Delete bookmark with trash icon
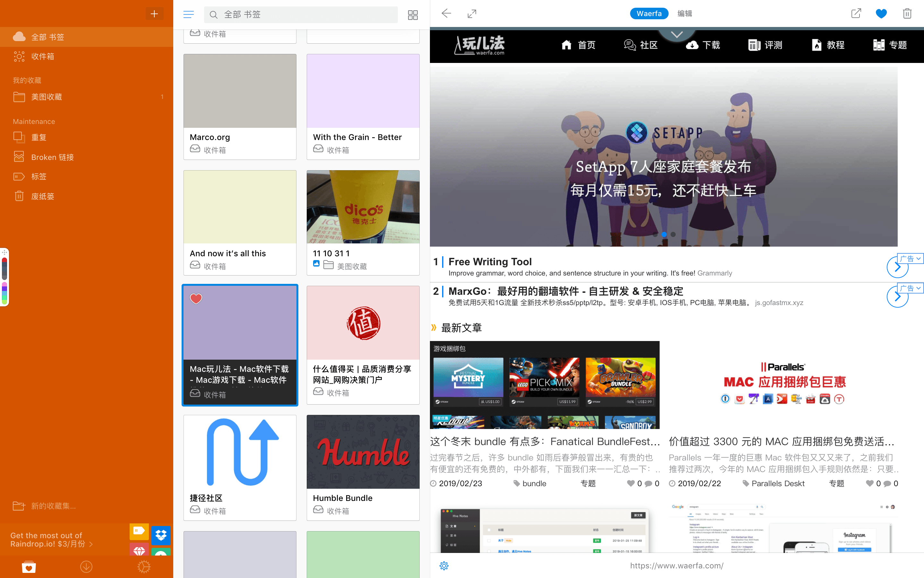Image resolution: width=924 pixels, height=578 pixels. [x=907, y=14]
